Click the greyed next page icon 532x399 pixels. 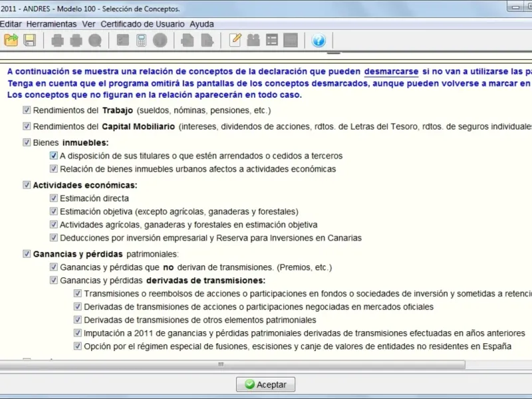pos(207,41)
